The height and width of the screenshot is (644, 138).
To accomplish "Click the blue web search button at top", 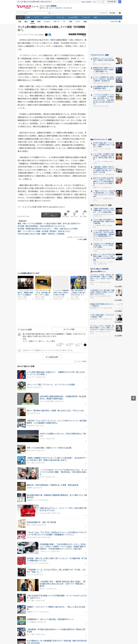I will (x=120, y=2).
